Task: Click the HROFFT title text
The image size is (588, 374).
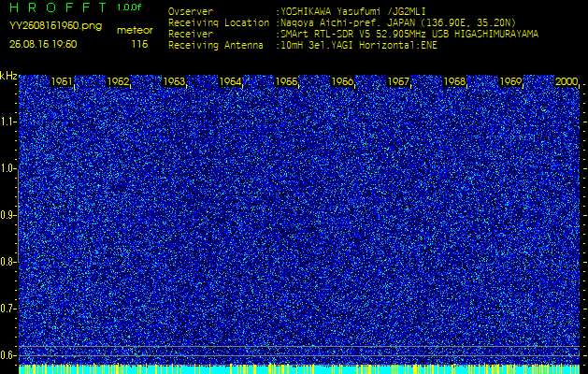Action: click(x=58, y=7)
